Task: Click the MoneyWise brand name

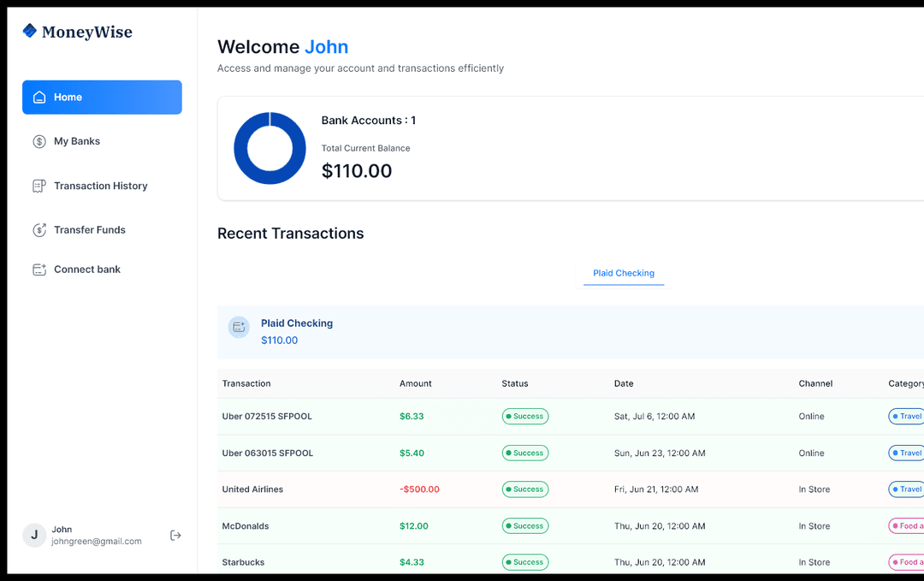Action: [x=87, y=32]
